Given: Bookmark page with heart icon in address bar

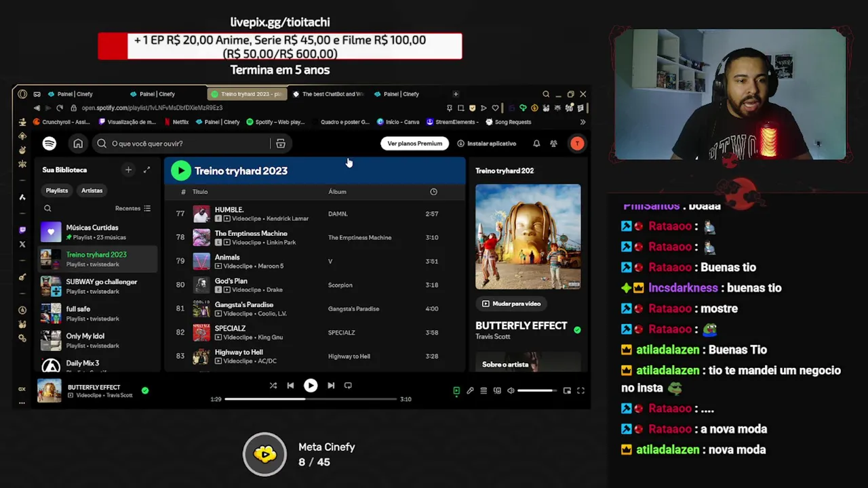Looking at the screenshot, I should point(495,108).
